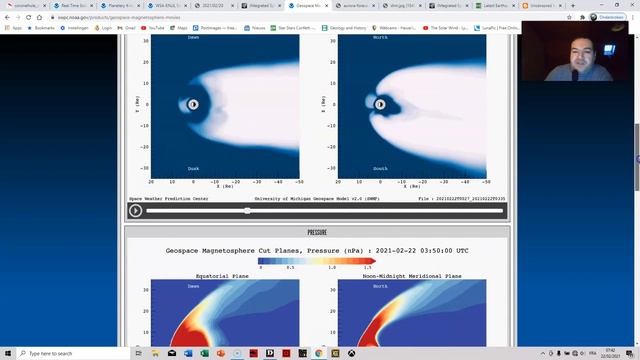Open a new browser tab
Screen dimensions: 640x360
[x=573, y=6]
